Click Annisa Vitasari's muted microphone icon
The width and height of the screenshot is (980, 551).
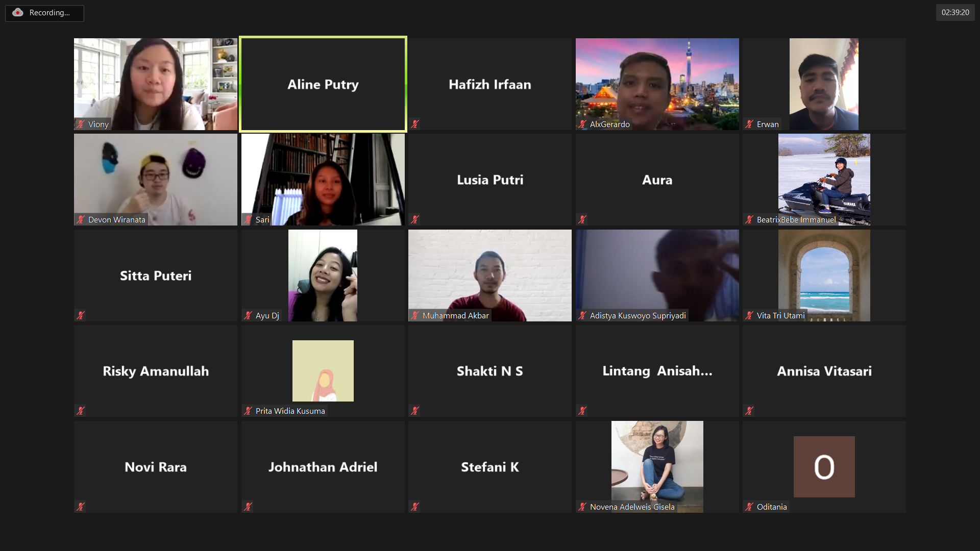point(749,411)
